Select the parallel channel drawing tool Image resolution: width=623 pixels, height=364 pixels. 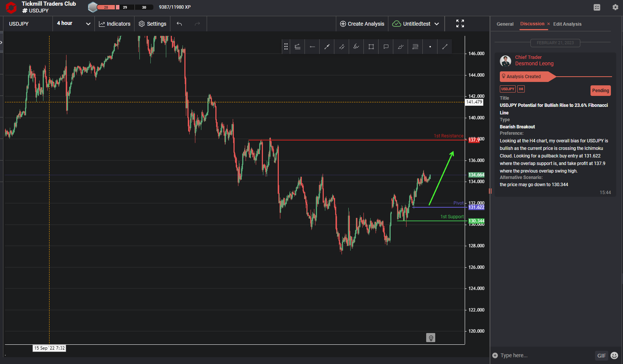(342, 46)
